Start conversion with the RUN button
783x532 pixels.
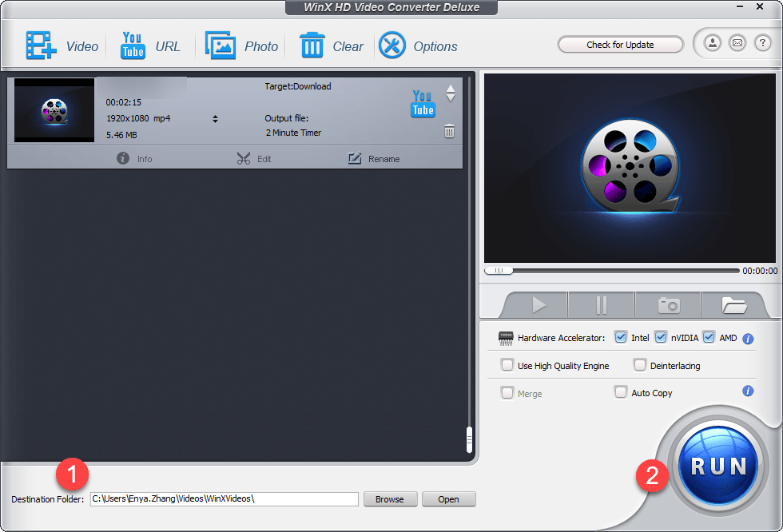pyautogui.click(x=717, y=464)
